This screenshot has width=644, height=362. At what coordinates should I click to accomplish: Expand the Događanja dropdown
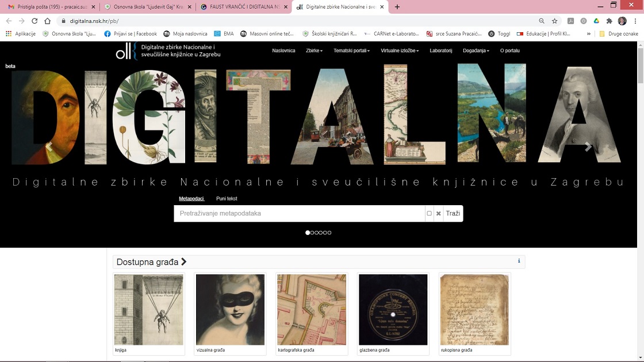click(x=476, y=51)
